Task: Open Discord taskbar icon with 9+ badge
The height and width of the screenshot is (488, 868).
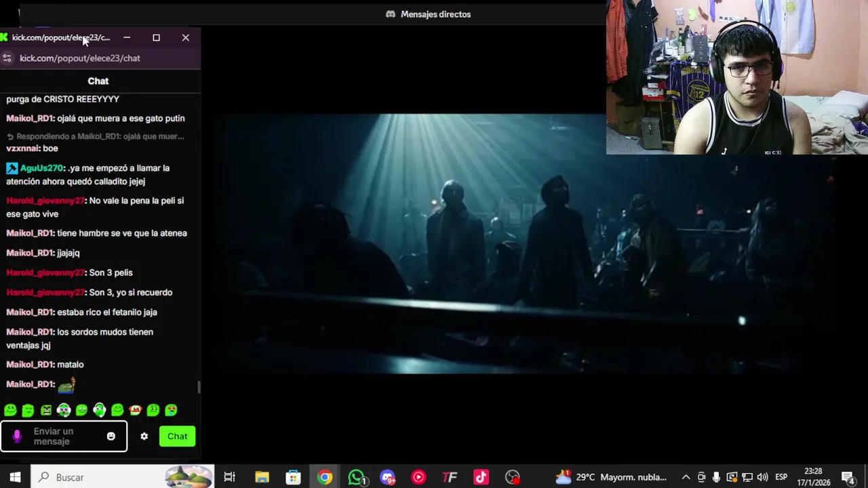Action: pyautogui.click(x=387, y=477)
